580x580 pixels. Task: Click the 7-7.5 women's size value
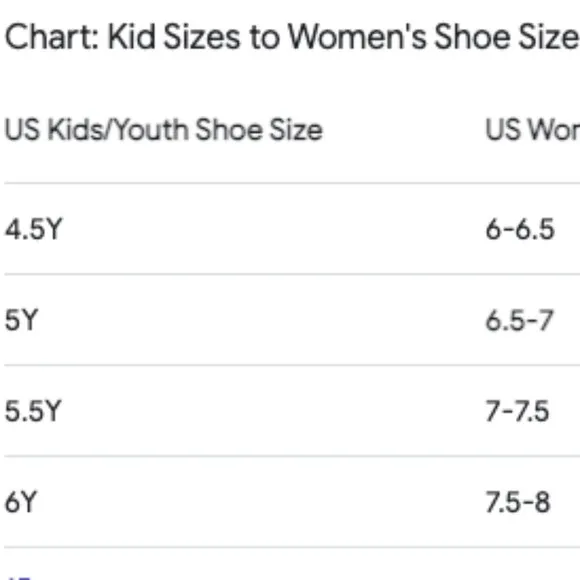click(x=517, y=411)
